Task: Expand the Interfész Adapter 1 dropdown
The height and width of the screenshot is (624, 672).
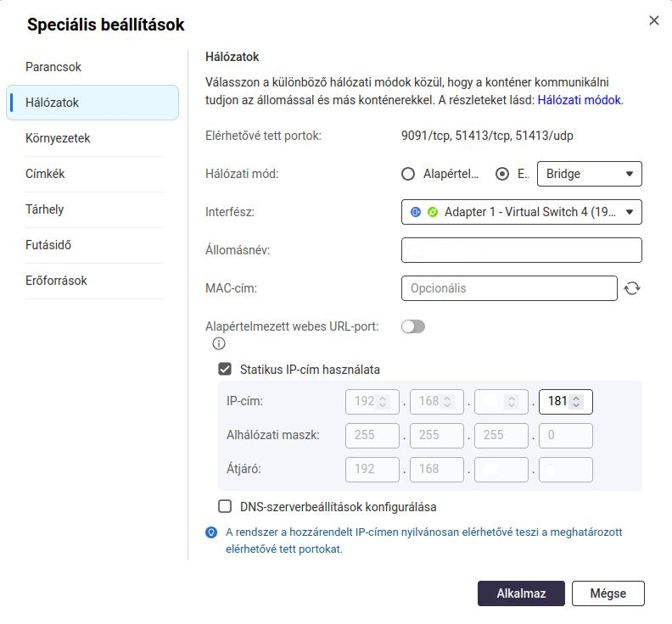Action: tap(522, 212)
